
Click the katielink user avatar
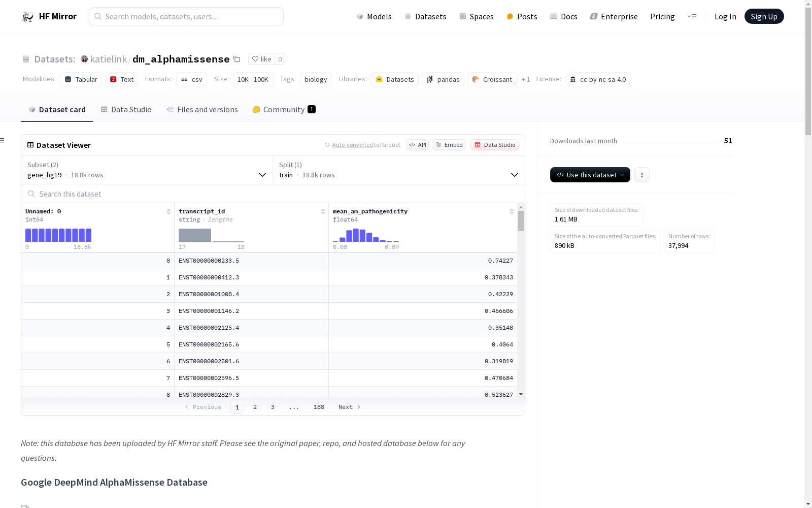tap(84, 59)
